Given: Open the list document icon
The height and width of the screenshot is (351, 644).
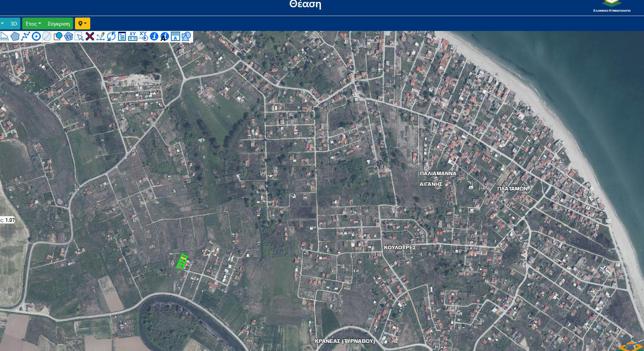Looking at the screenshot, I should coord(122,36).
